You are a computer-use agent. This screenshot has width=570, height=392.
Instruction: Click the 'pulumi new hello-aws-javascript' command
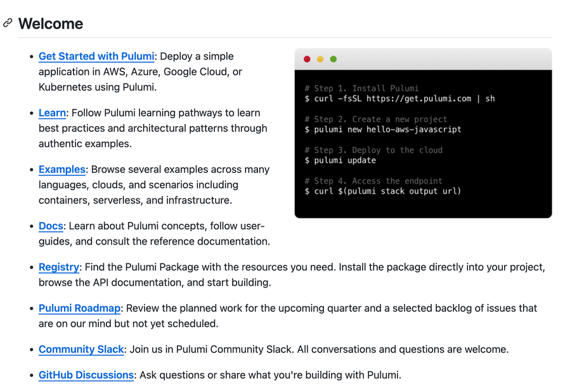383,130
